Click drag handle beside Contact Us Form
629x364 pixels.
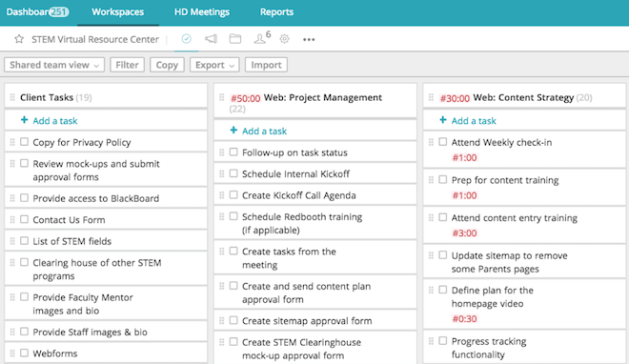12,219
